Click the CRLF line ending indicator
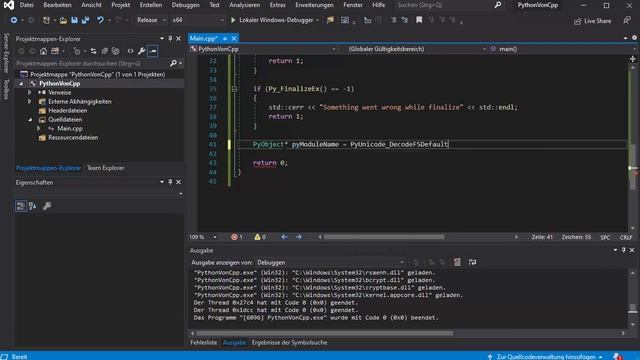This screenshot has height=360, width=640. coord(626,237)
